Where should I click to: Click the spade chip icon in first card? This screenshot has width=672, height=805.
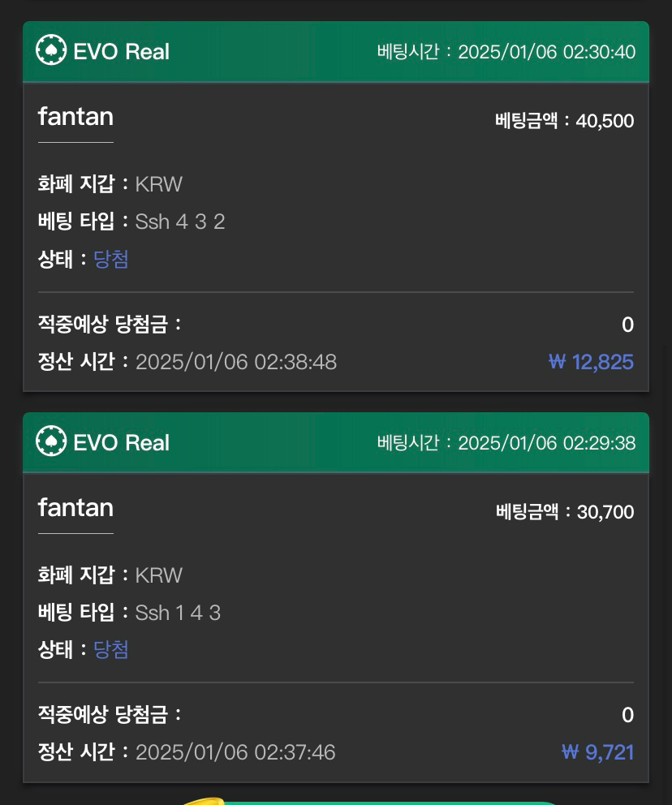[51, 50]
